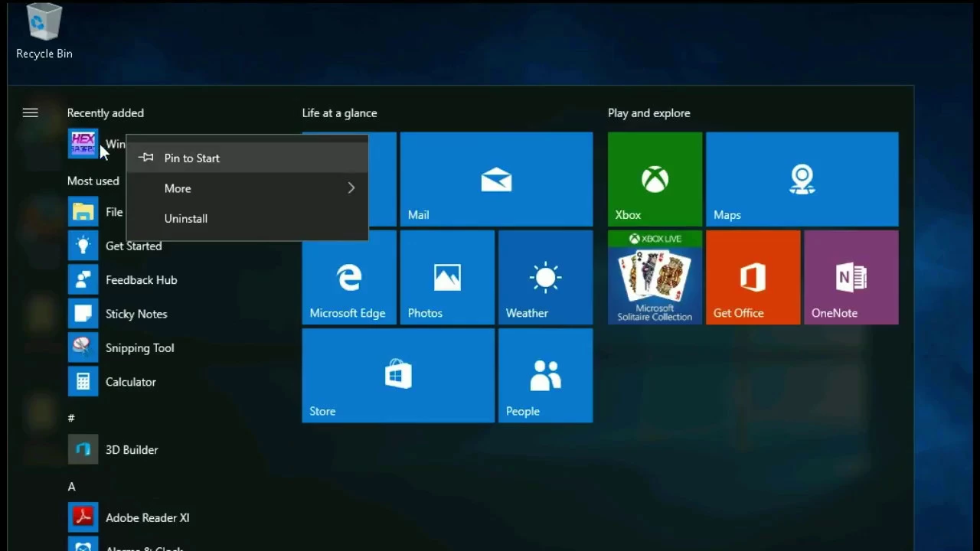Open the Mail tile
The image size is (980, 551).
[496, 179]
